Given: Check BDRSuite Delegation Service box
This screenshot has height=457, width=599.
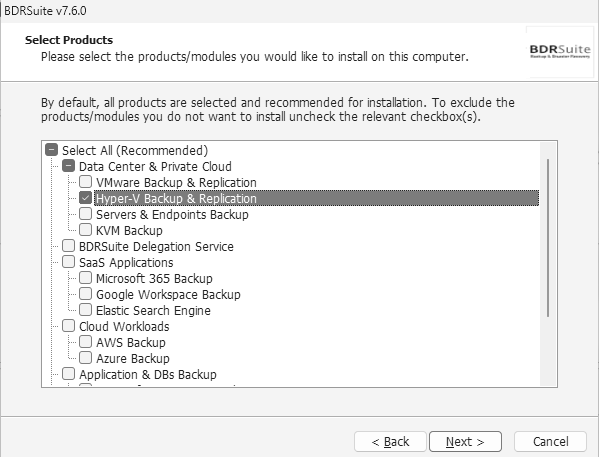Looking at the screenshot, I should pos(68,246).
